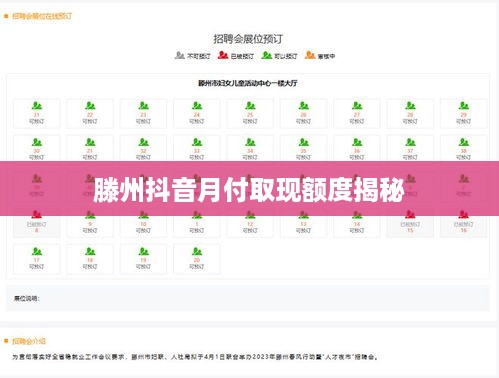Select available booth 21
This screenshot has height=378, width=499.
[x=37, y=113]
